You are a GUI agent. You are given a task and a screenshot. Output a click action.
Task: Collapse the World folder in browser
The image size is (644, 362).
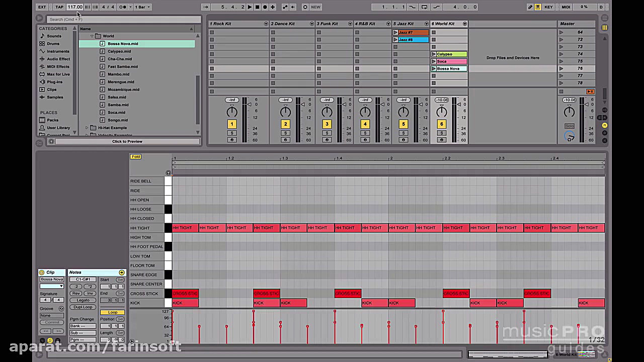click(92, 36)
